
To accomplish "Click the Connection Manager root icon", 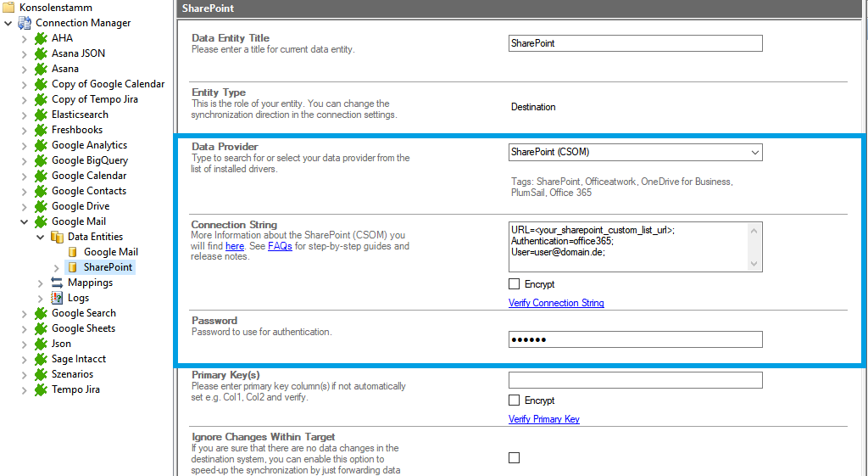I will (x=25, y=23).
